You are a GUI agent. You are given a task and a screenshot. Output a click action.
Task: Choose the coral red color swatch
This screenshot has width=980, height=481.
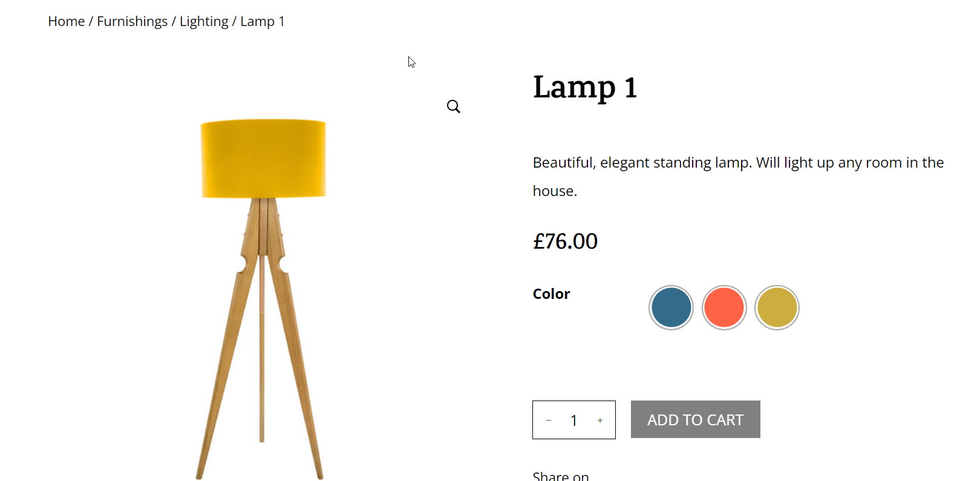click(724, 307)
